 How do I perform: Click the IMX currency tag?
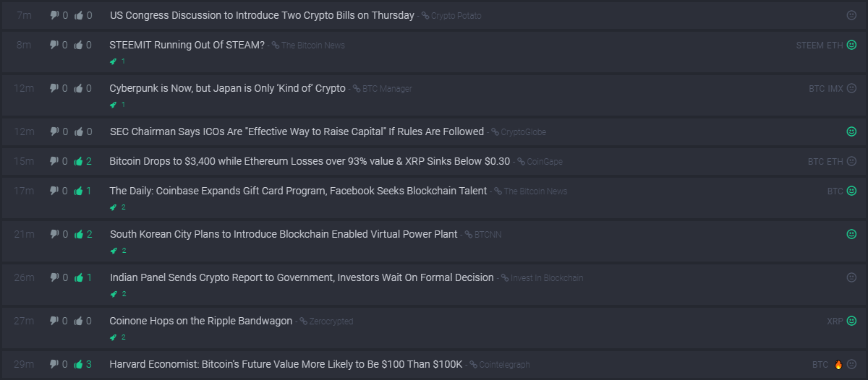point(835,89)
